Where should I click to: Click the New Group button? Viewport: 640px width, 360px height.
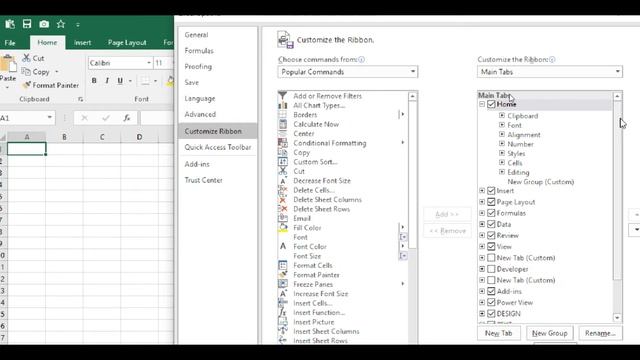point(550,333)
